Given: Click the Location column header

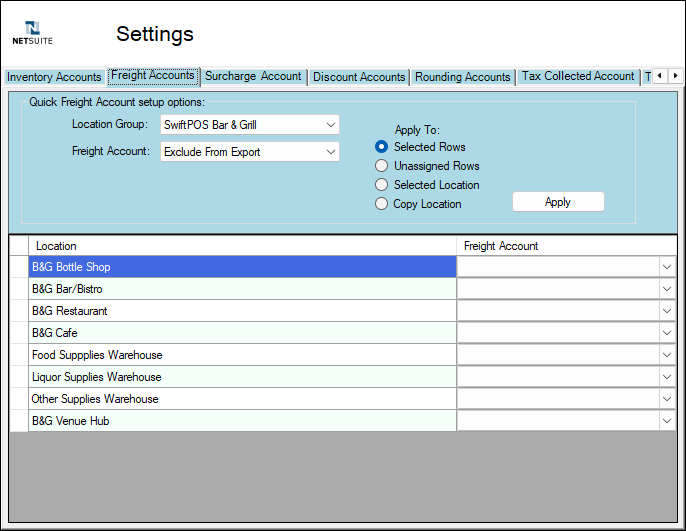Looking at the screenshot, I should 242,246.
